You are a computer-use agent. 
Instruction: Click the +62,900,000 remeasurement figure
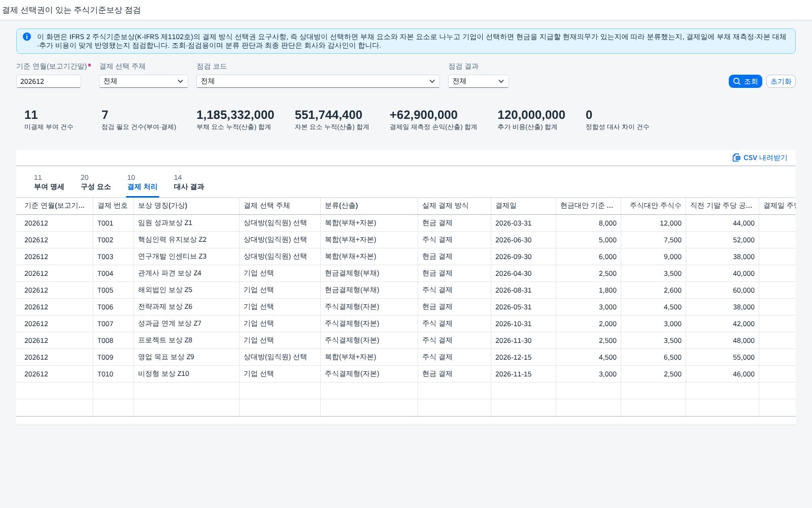tap(424, 115)
